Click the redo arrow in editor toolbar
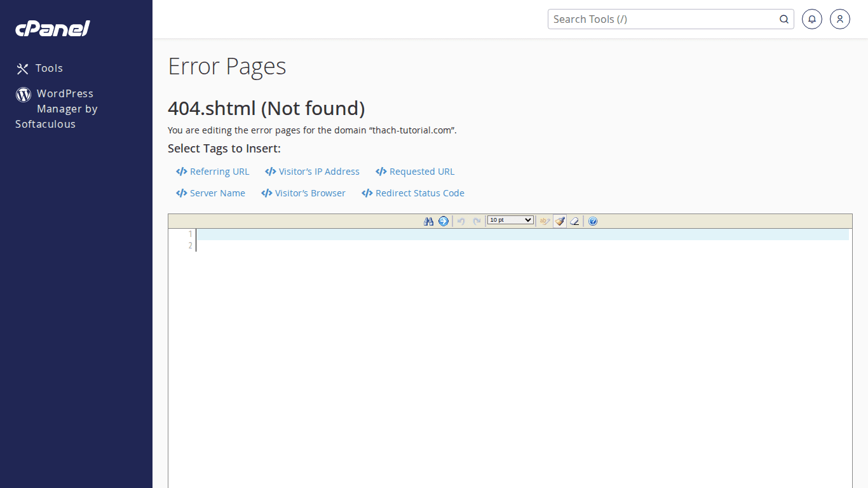 click(477, 221)
